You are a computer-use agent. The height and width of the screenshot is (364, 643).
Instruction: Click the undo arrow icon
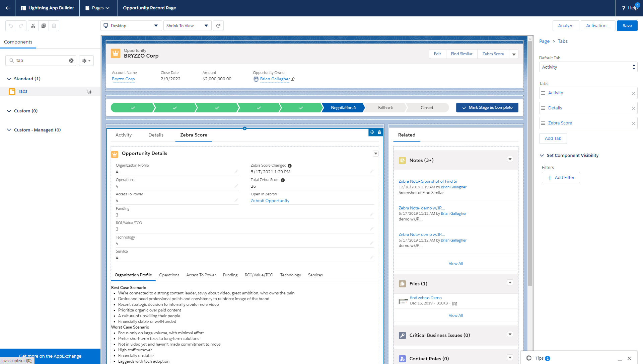[x=11, y=26]
